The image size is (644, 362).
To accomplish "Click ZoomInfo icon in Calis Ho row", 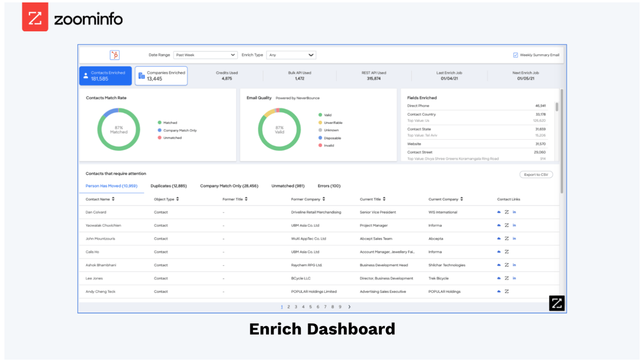I will tap(507, 252).
